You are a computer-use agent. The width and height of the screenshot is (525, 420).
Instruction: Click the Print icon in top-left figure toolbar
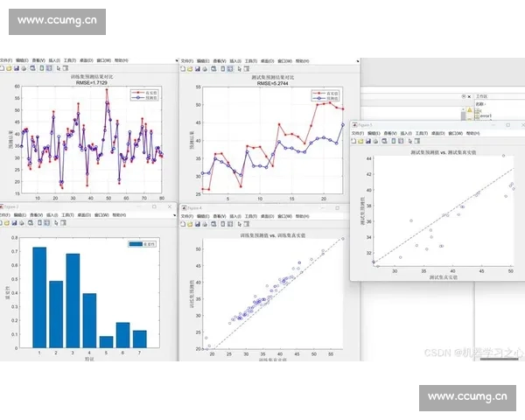tap(24, 67)
